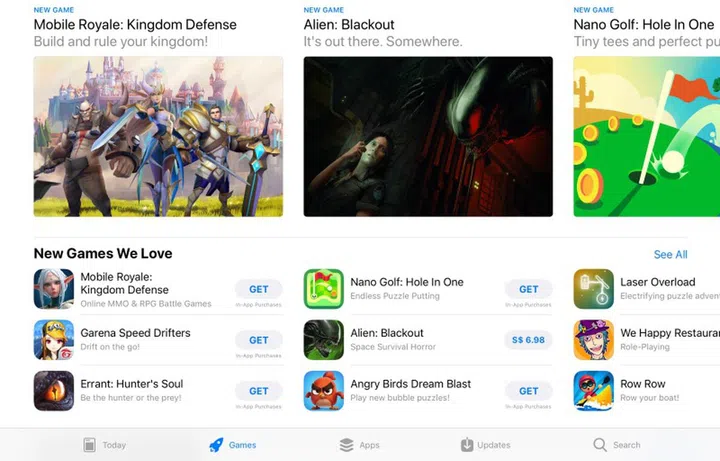The image size is (720, 461).
Task: Open the Alien: Blackout list icon
Action: [324, 340]
